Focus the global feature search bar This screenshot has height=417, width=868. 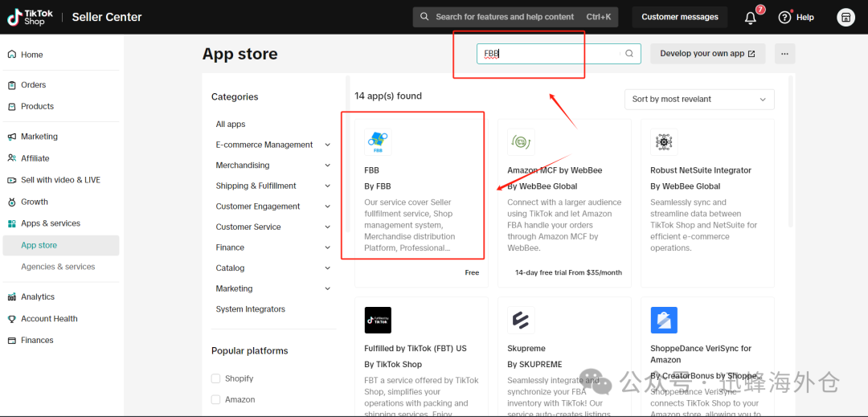pos(515,17)
